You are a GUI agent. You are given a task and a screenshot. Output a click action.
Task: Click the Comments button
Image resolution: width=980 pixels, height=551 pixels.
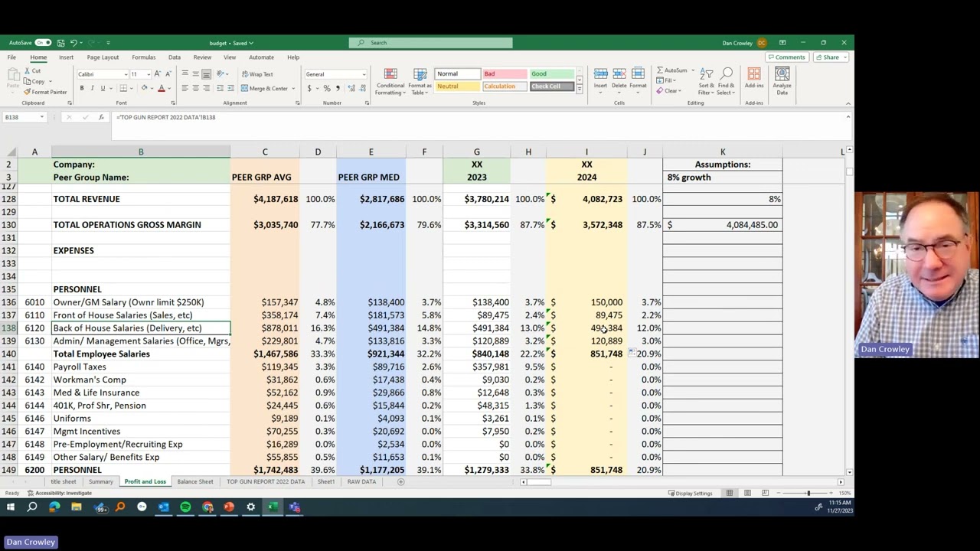(x=787, y=57)
